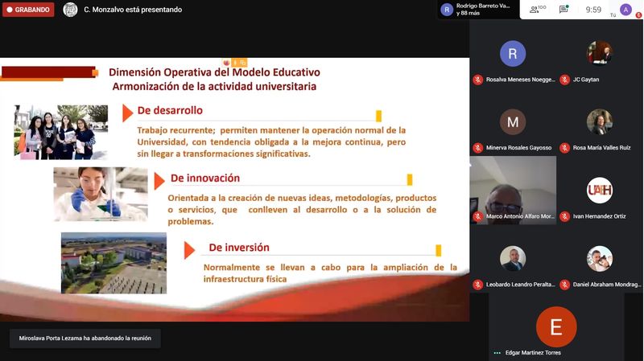Image resolution: width=644 pixels, height=361 pixels.
Task: Select JC Gaytan participant photo
Action: [x=599, y=53]
